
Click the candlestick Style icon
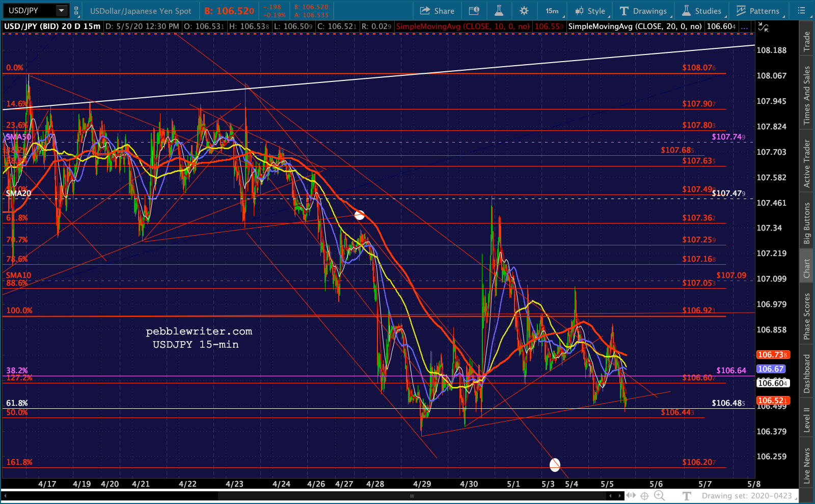pyautogui.click(x=579, y=11)
